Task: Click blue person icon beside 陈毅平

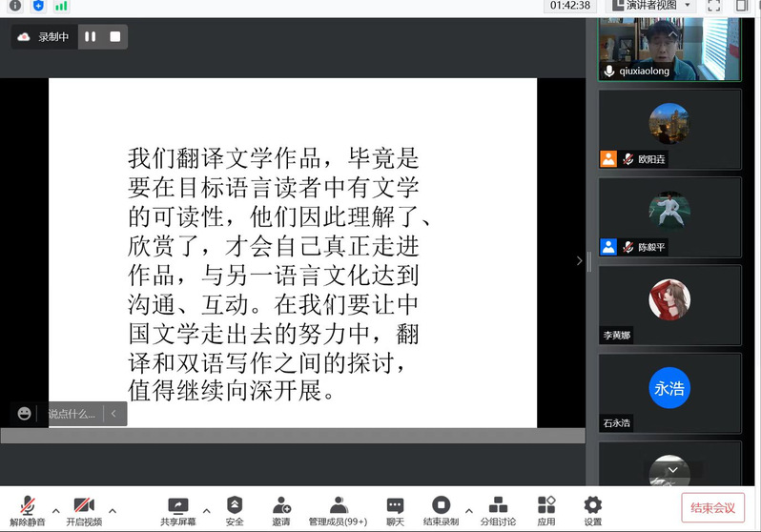Action: coord(608,247)
